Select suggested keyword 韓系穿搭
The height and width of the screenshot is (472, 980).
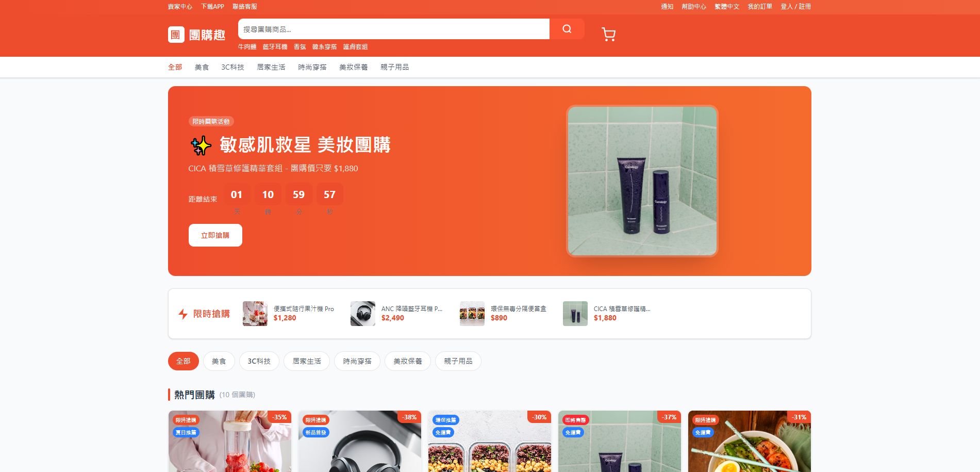[325, 47]
